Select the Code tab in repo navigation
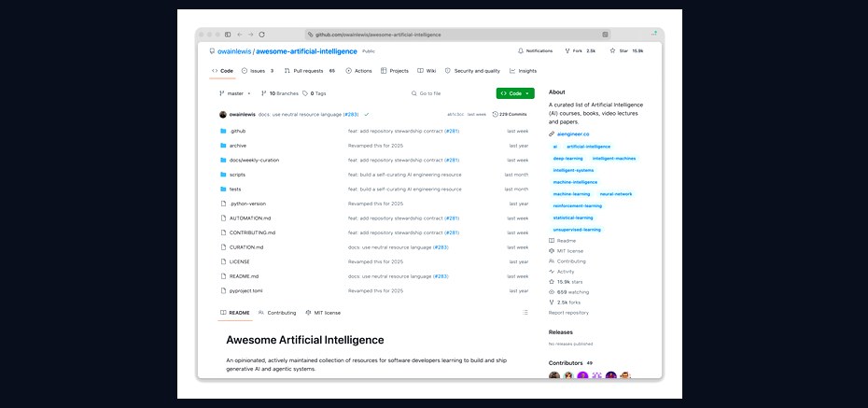This screenshot has height=408, width=868. (x=222, y=71)
